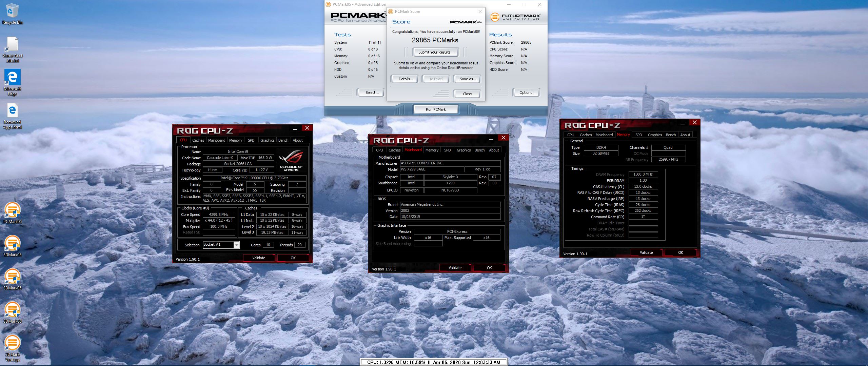Open Memory tab in middle CPU-Z window
Viewport: 868px width, 366px height.
(x=432, y=150)
